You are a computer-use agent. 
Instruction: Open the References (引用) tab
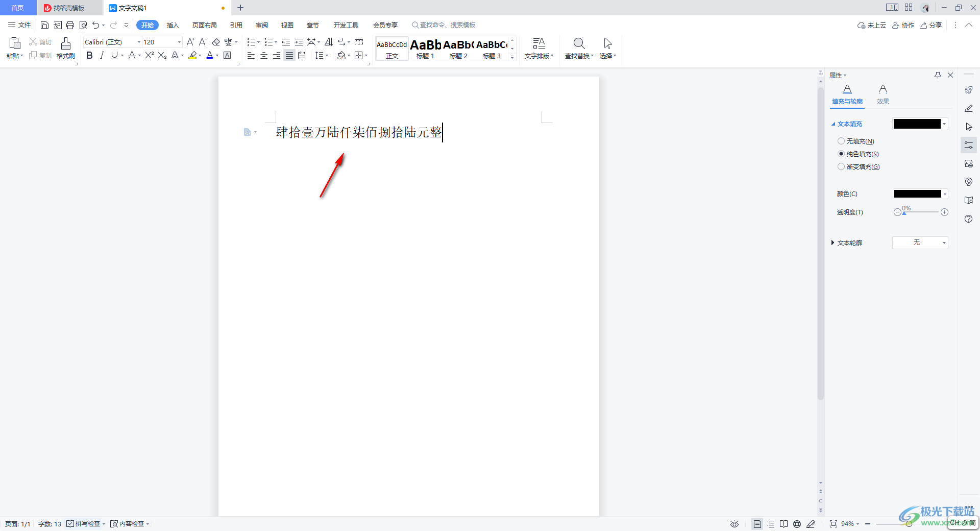pos(236,25)
